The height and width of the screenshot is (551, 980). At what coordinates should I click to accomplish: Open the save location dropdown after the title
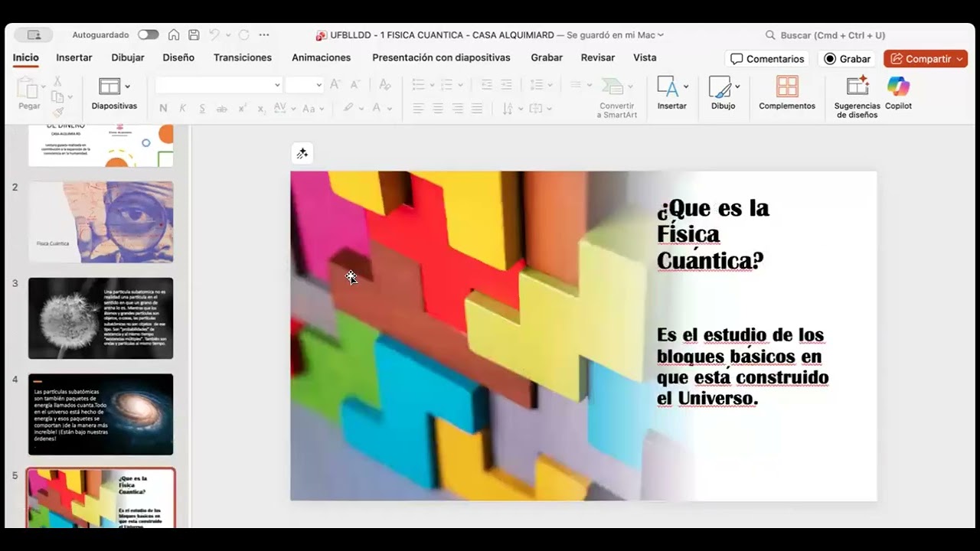(x=661, y=34)
